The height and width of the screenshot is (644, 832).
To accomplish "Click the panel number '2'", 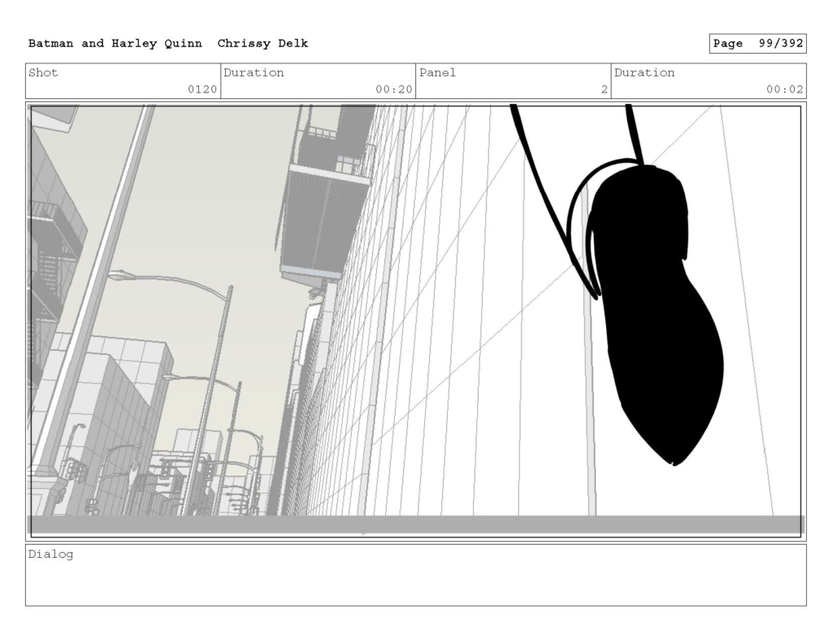I will (604, 89).
